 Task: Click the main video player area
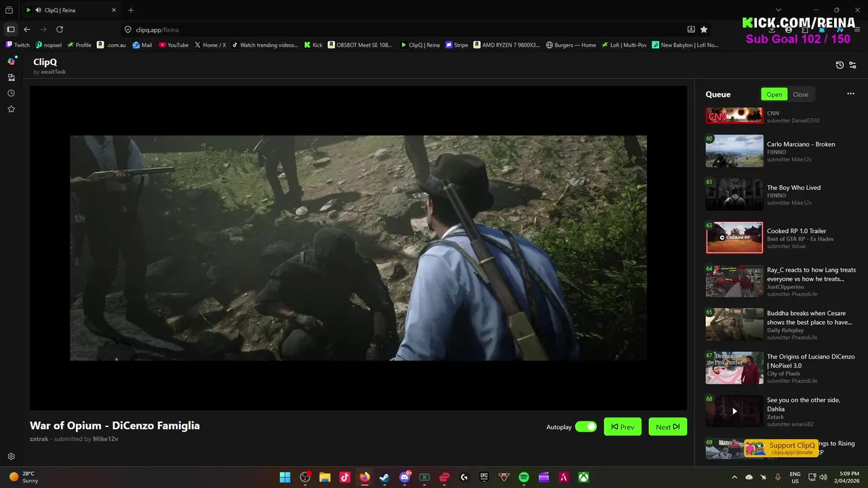(x=358, y=248)
